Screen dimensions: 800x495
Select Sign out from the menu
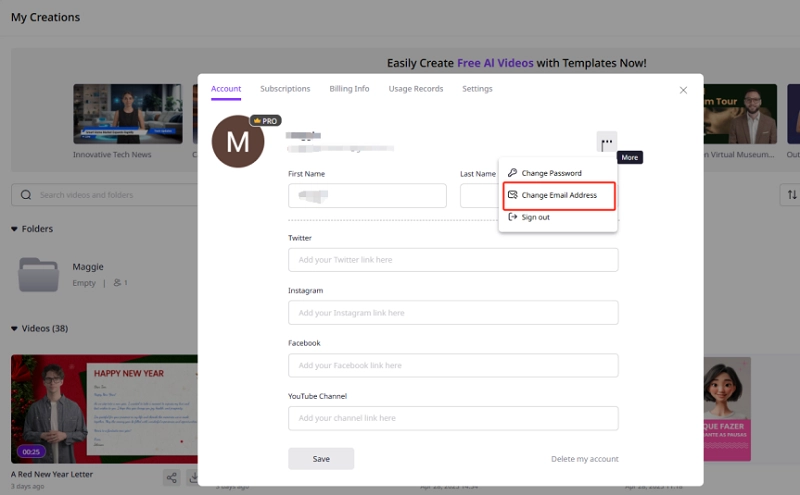click(535, 217)
